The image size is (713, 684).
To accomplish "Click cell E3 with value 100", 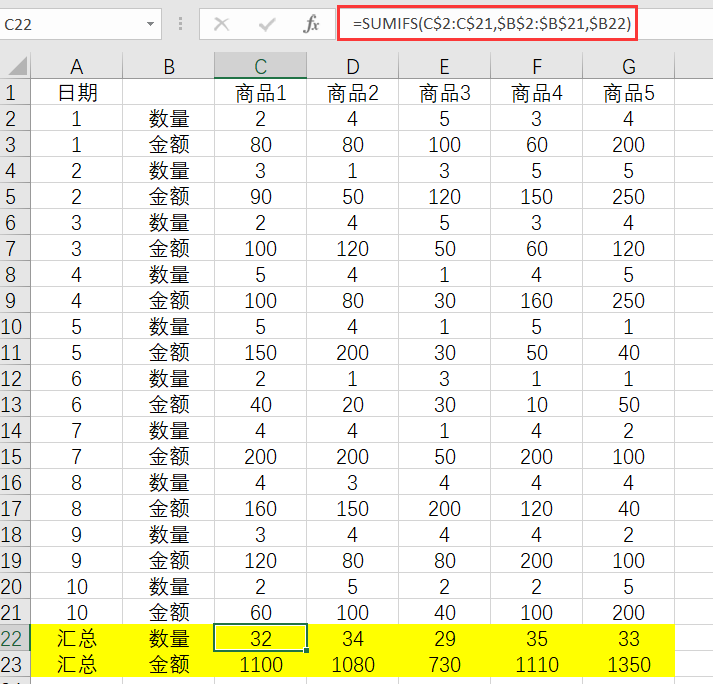I will [x=445, y=145].
